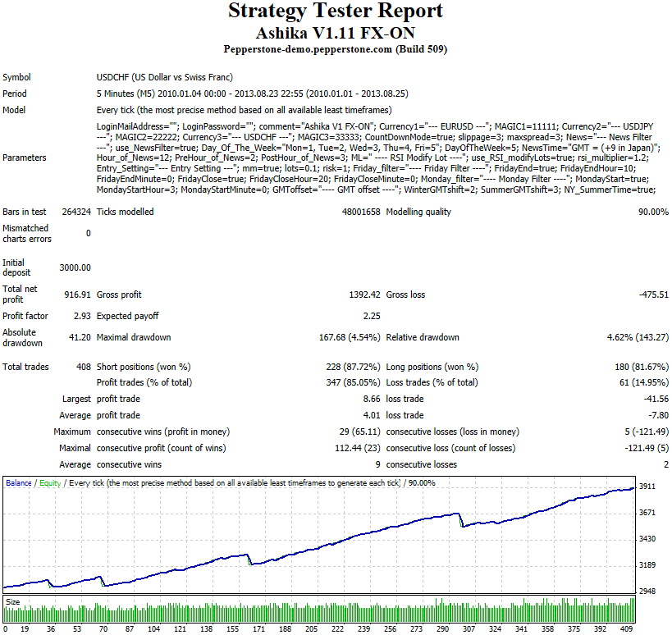Click the Profit factor value 2.93
Image resolution: width=672 pixels, height=635 pixels.
(x=81, y=316)
